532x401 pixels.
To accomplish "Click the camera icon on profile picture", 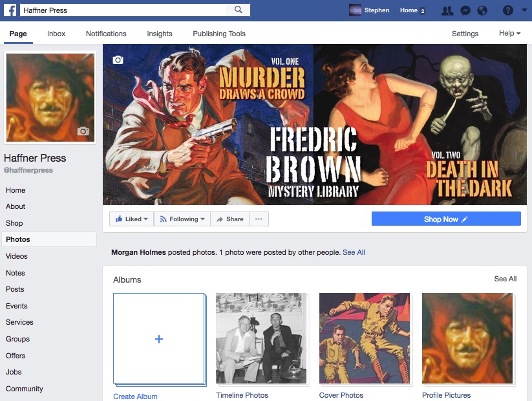I will 83,131.
